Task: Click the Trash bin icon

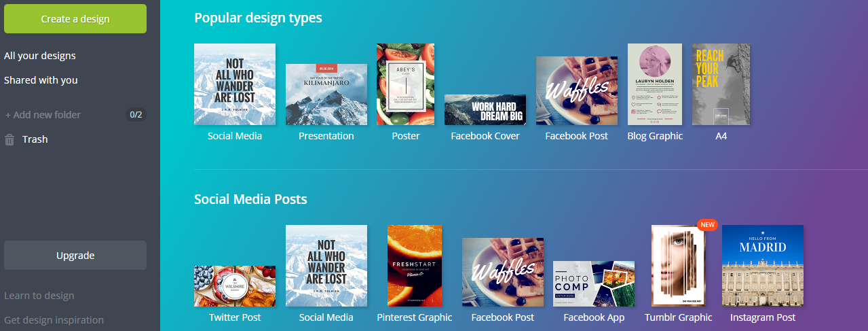Action: (10, 139)
